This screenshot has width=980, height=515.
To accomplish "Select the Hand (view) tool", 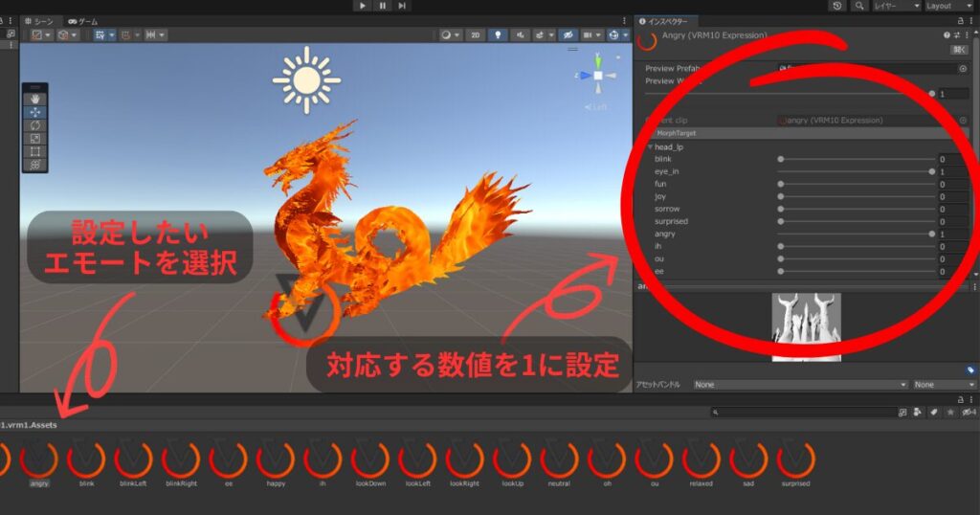I will point(35,99).
